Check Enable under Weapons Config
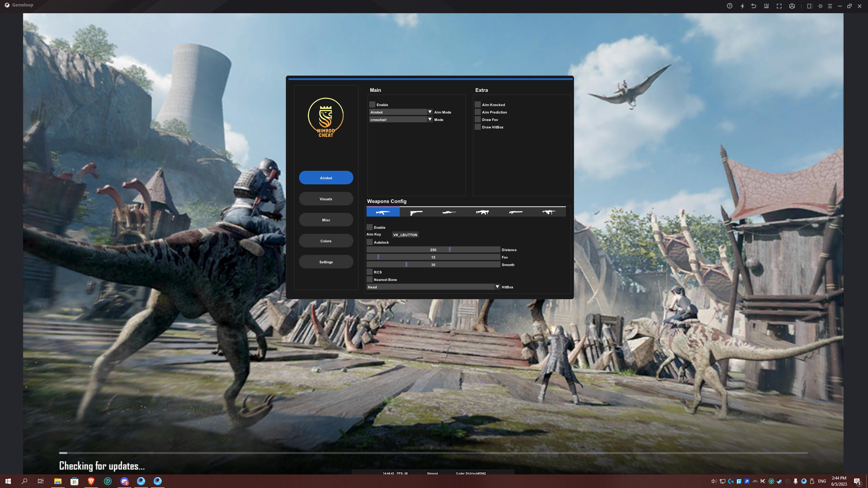 click(x=370, y=227)
